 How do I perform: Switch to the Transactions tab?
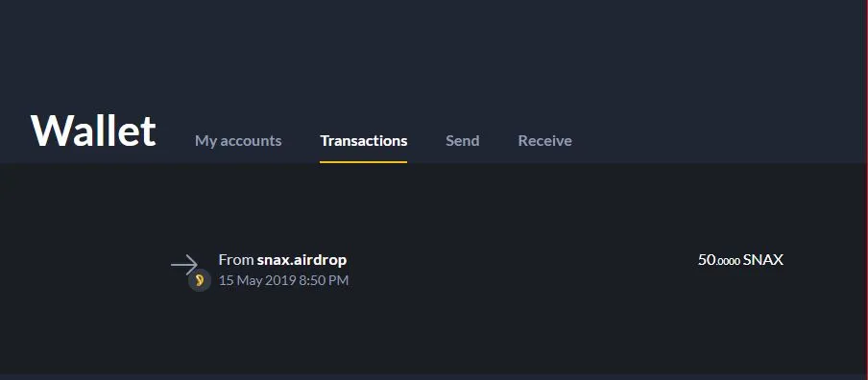click(364, 141)
